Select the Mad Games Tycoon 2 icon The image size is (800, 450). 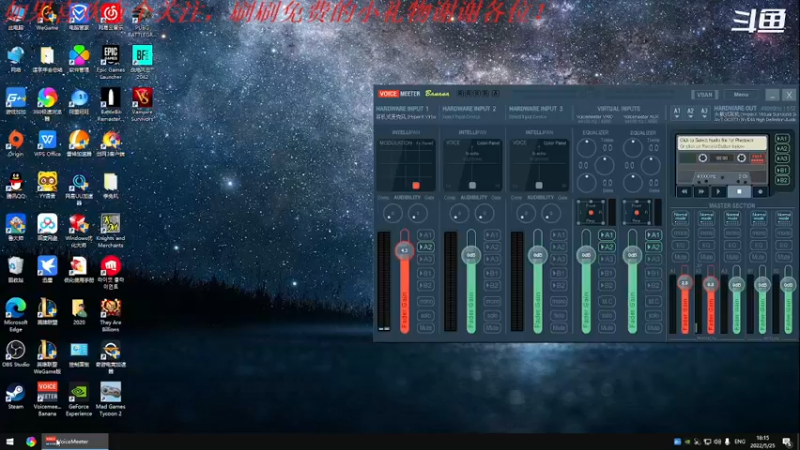[x=110, y=400]
